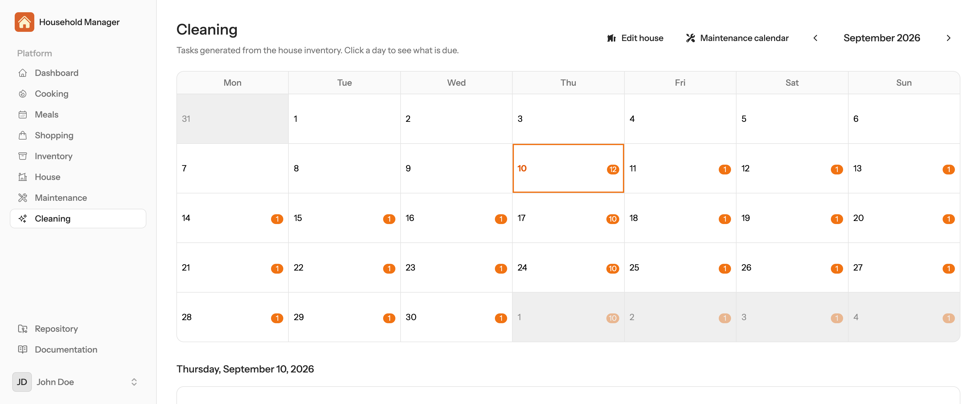Click the Edit house building icon

pyautogui.click(x=611, y=38)
